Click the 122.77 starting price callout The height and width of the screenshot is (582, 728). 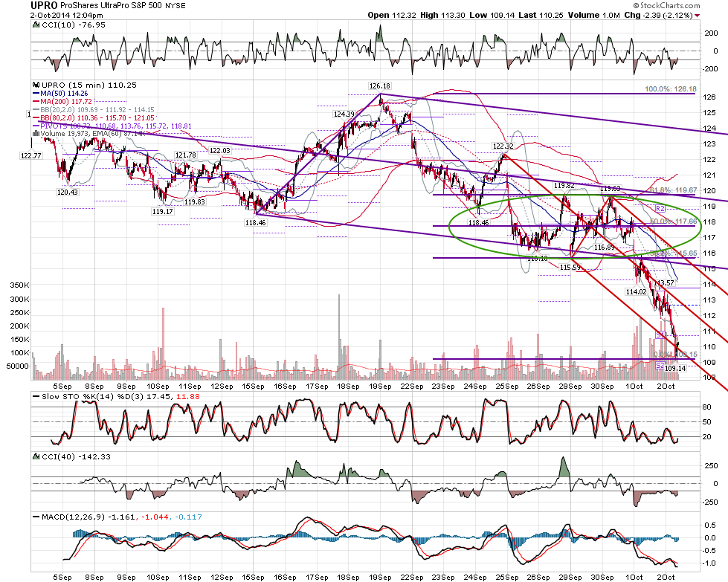click(x=31, y=156)
